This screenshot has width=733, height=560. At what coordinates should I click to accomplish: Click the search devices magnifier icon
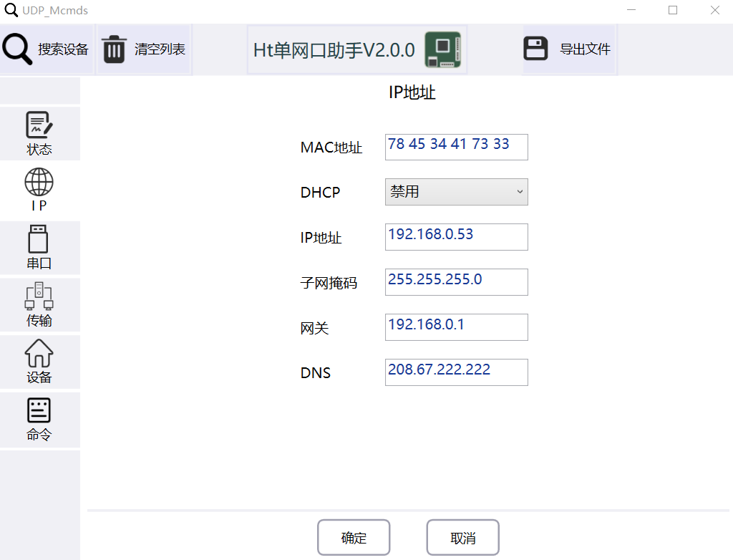click(18, 49)
